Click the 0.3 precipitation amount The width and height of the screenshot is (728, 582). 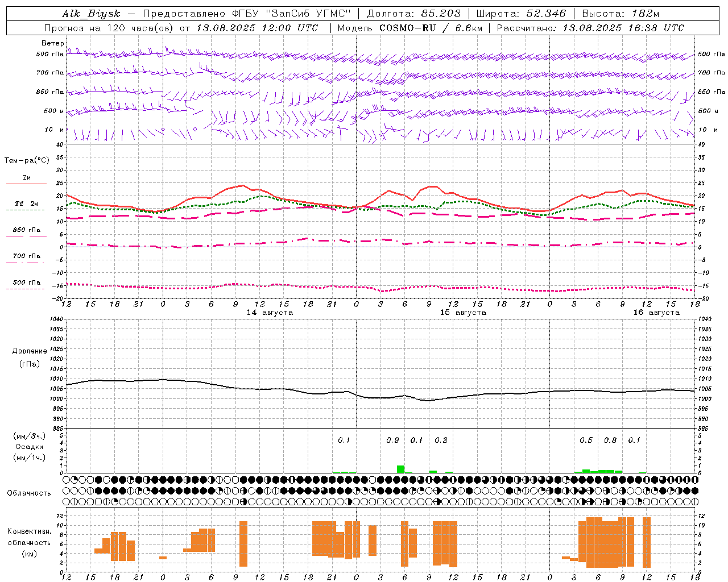pos(441,440)
